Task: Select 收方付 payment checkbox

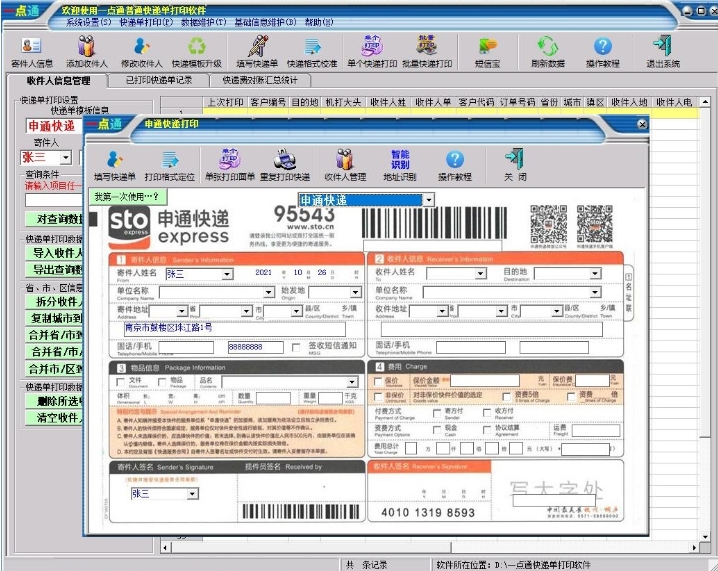Action: coord(487,413)
